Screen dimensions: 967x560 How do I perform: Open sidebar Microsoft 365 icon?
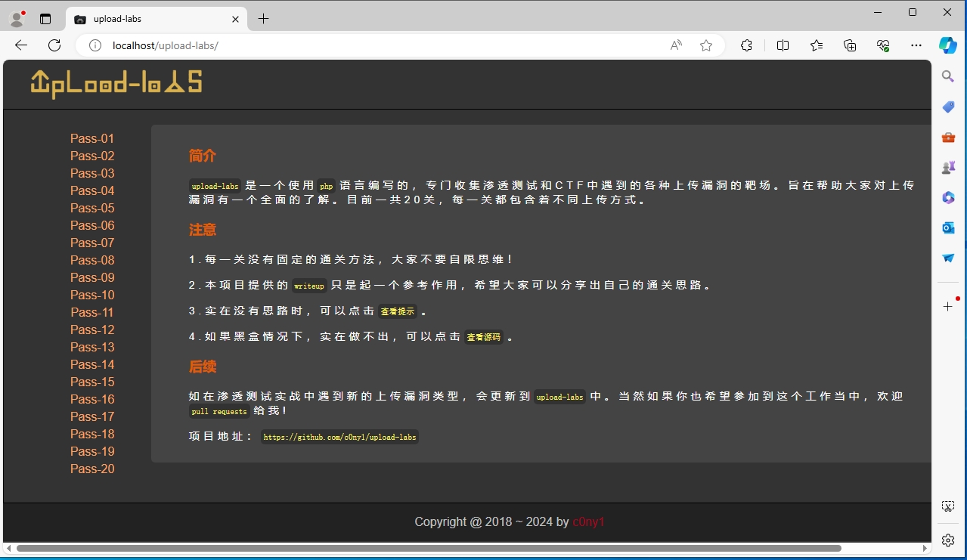[x=948, y=198]
